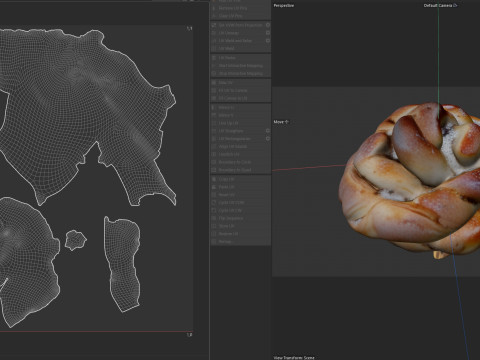Select Fit Canvas to UV
Screen dimensions: 480x360
[240, 98]
